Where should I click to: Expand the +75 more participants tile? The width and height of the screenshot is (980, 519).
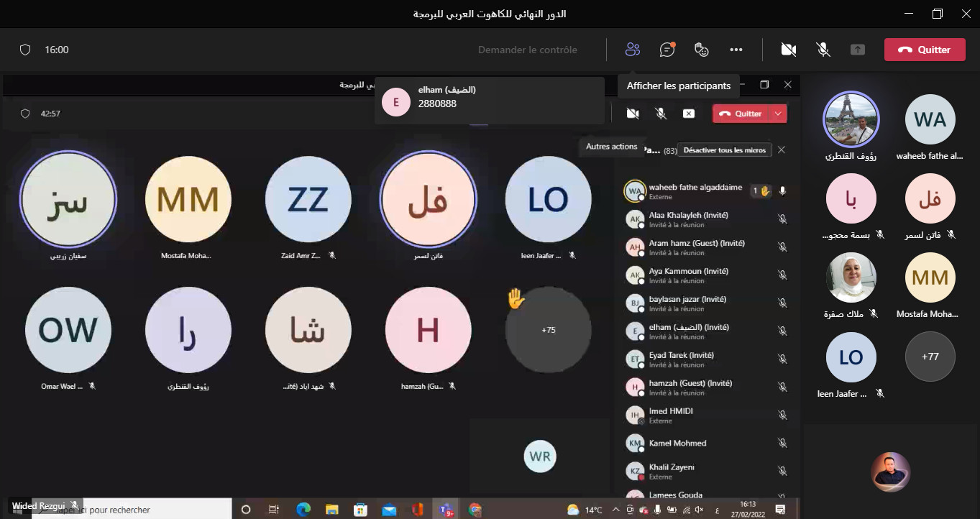coord(549,330)
